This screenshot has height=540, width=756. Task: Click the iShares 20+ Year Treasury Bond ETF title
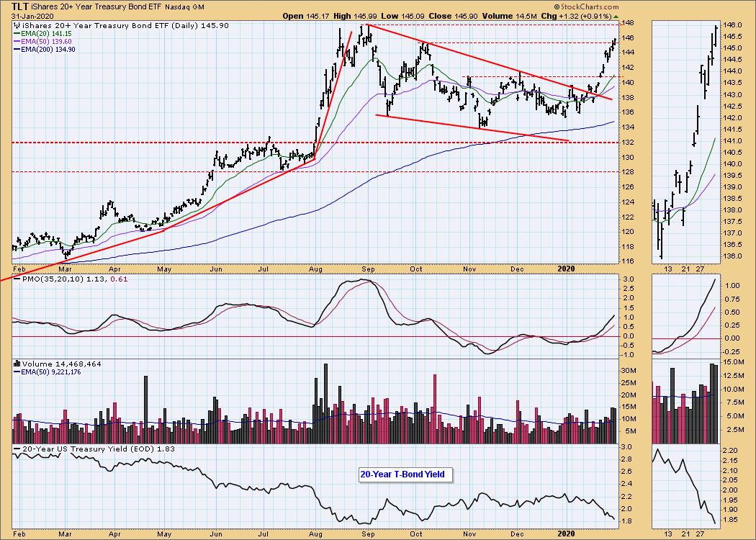pyautogui.click(x=96, y=7)
